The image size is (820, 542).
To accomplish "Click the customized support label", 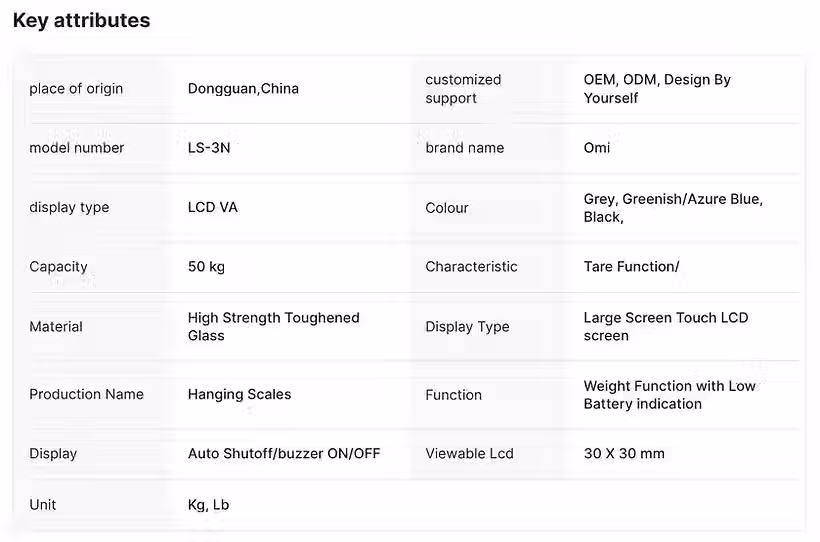I will point(463,88).
